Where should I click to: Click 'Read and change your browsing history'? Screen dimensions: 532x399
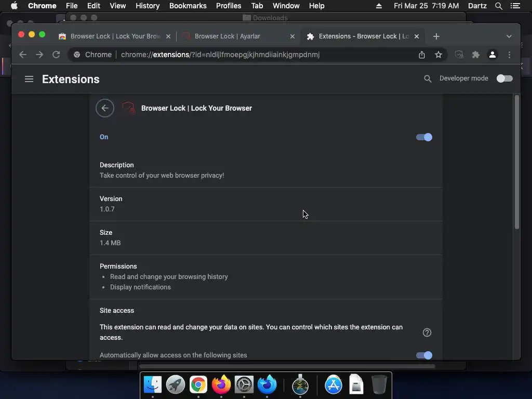coord(169,276)
